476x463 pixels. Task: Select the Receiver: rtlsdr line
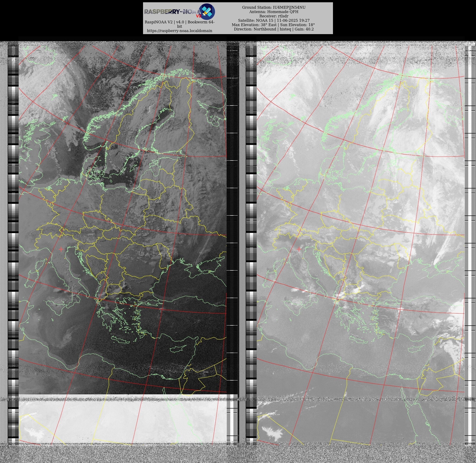tap(274, 16)
